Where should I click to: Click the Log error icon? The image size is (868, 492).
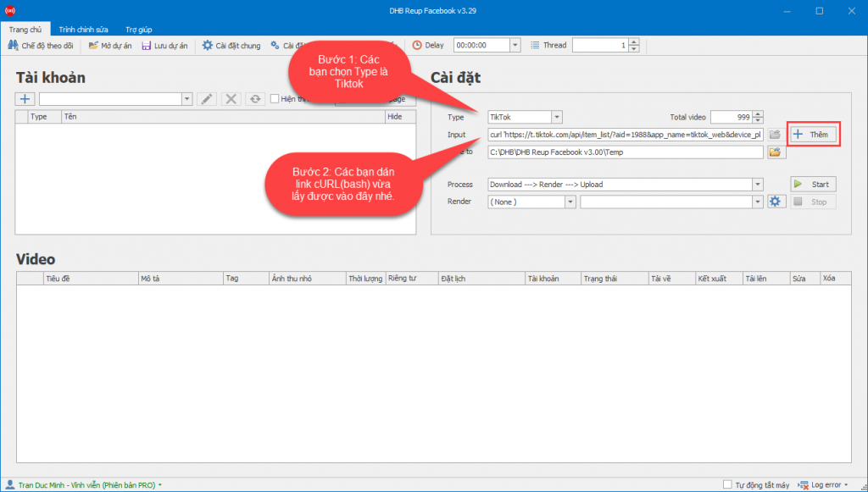pos(804,485)
